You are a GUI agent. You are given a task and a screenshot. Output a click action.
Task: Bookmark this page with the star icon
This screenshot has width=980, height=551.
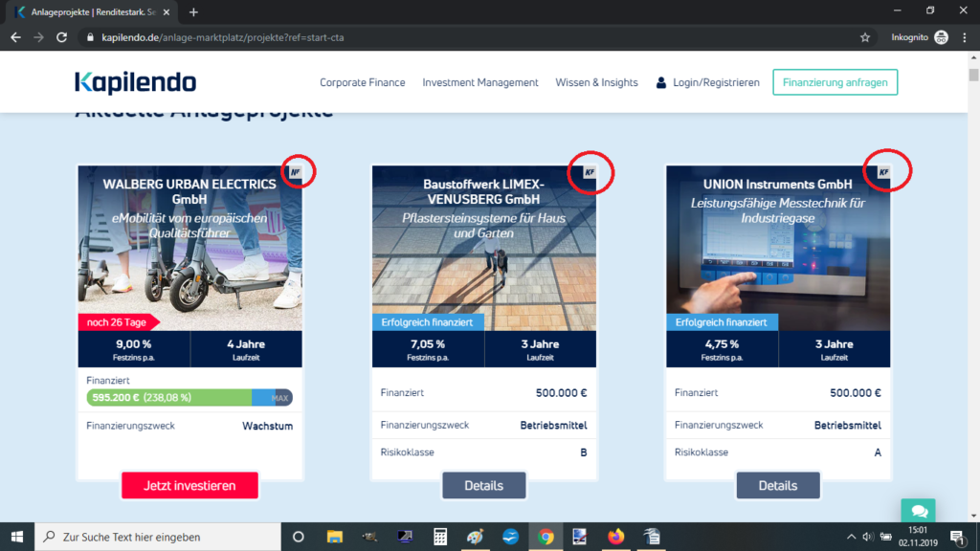(865, 37)
